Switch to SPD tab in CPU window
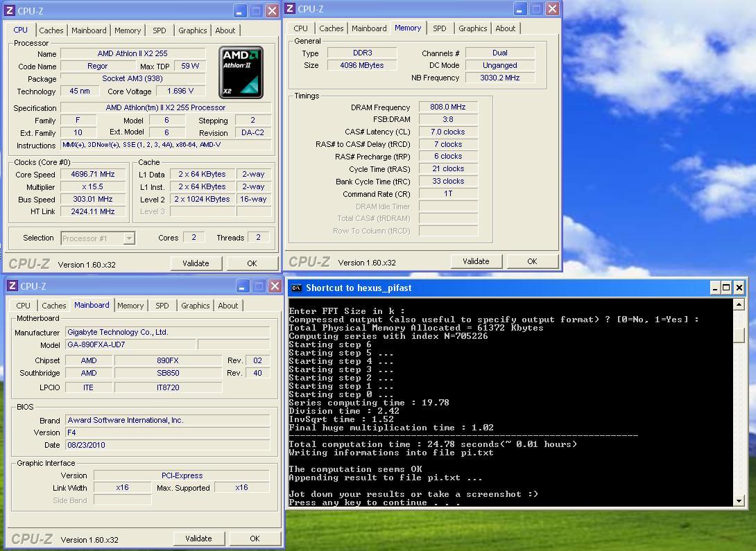Image resolution: width=756 pixels, height=551 pixels. point(159,30)
